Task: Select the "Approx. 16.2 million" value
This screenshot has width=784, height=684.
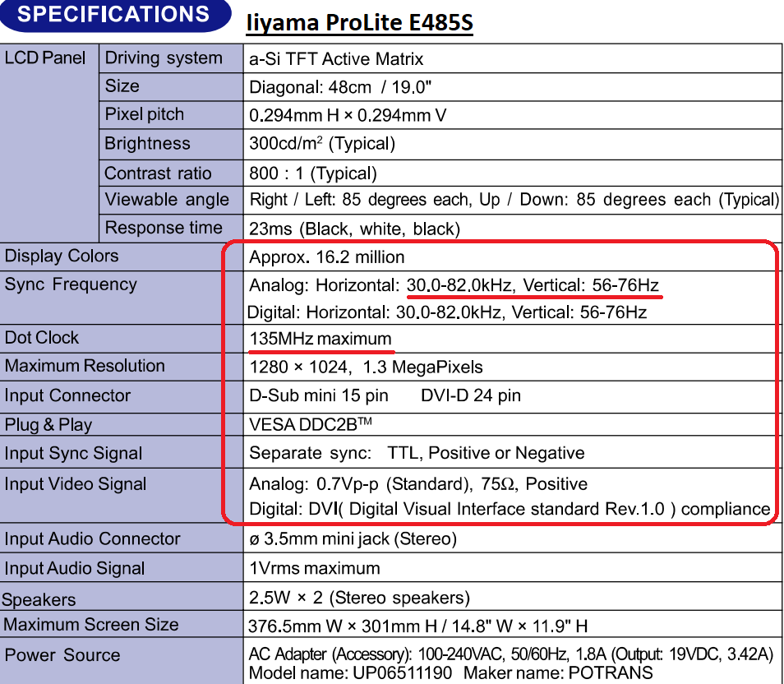Action: click(x=326, y=257)
